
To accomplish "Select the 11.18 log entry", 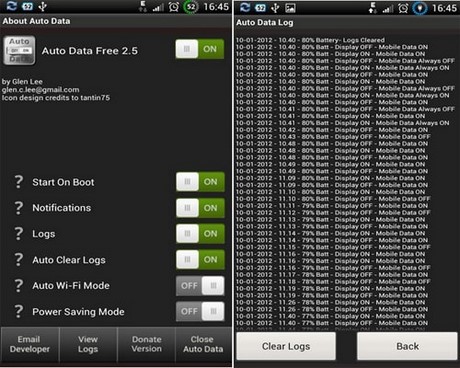I will 333,281.
